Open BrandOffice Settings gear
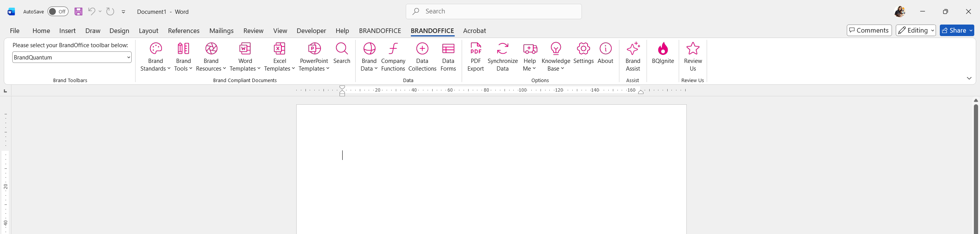 [x=583, y=49]
